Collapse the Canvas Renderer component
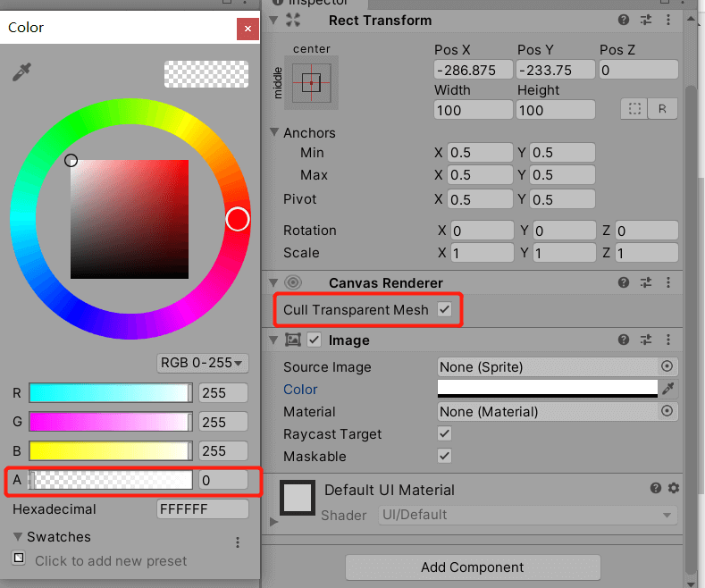 tap(273, 282)
